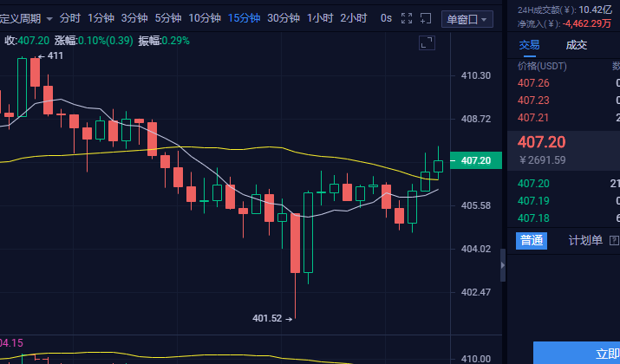The image size is (620, 364).
Task: Click the 410.30 price axis label
Action: [476, 75]
